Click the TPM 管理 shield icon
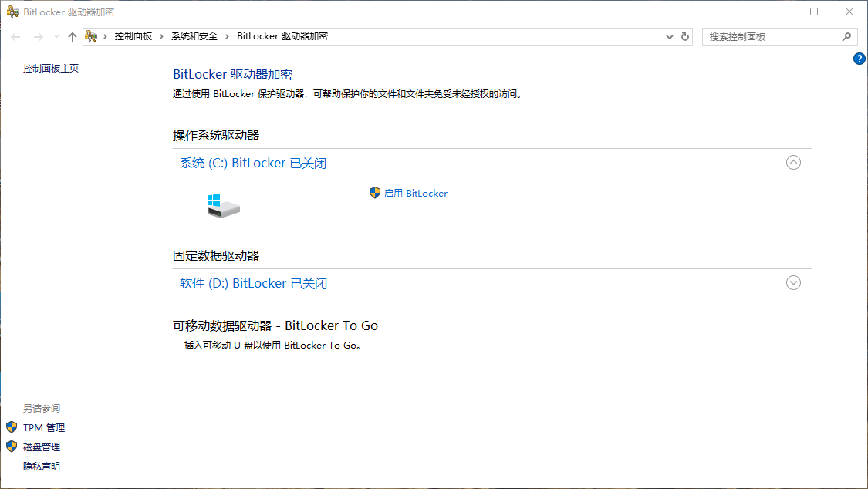 [x=12, y=427]
